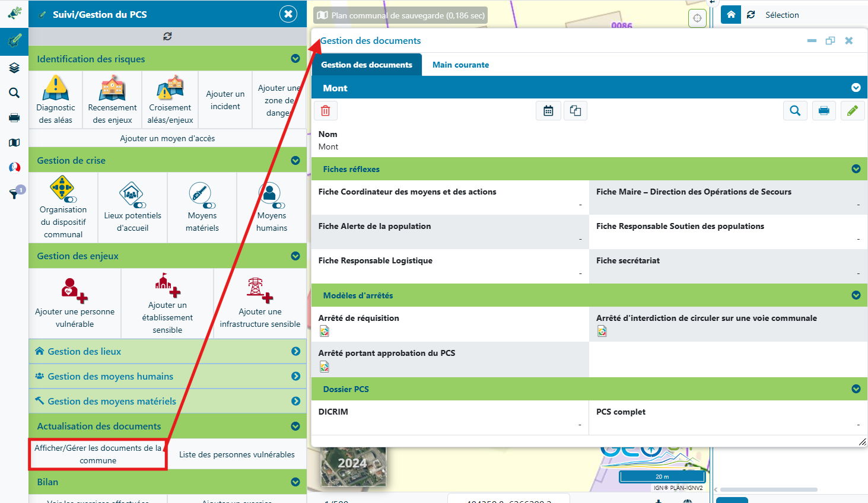The image size is (868, 503).
Task: Collapse the Dossier PCS section
Action: 856,389
